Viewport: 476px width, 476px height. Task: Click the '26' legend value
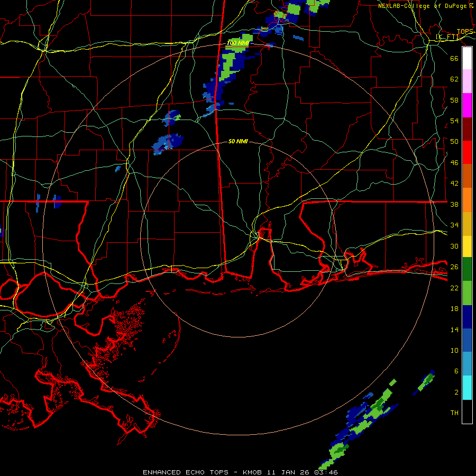pos(454,267)
